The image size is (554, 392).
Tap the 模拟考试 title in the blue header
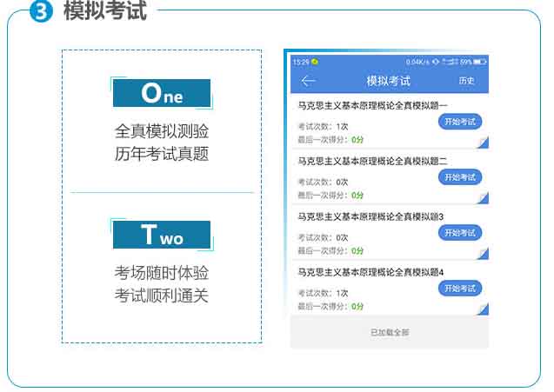[x=388, y=81]
